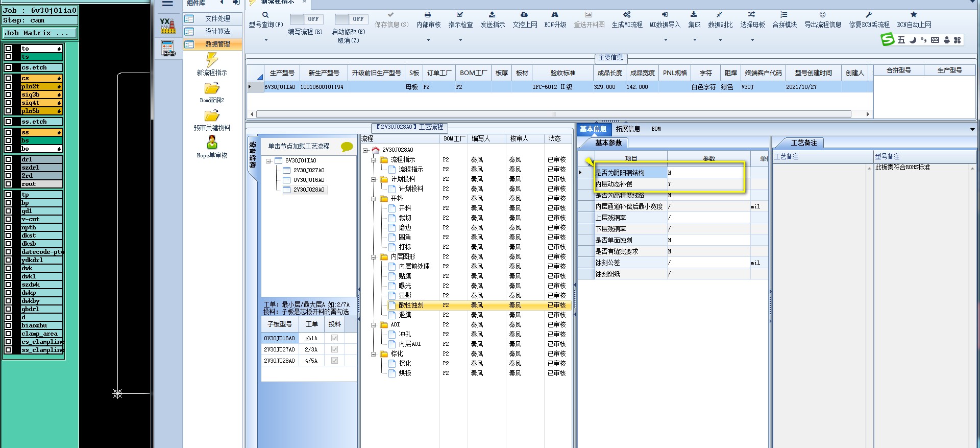Click the hamburger menu icon above sidebar
Viewport: 980px width, 448px height.
(x=167, y=4)
